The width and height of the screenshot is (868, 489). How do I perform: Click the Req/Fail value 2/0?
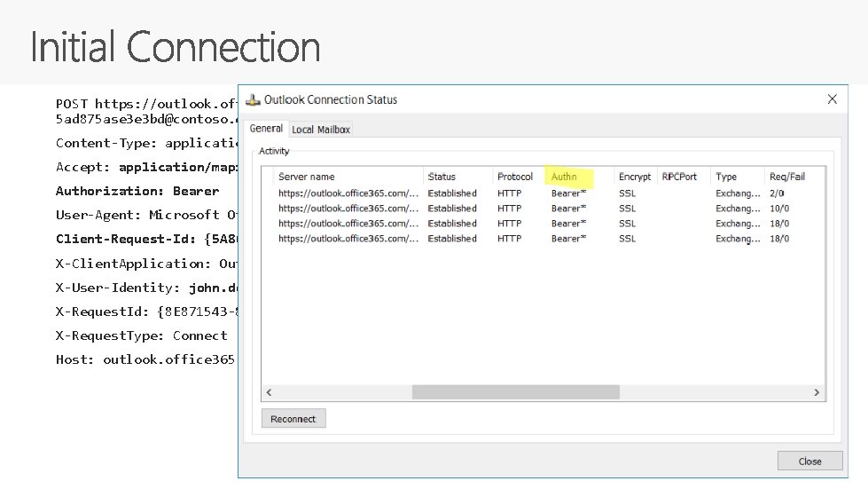(777, 193)
